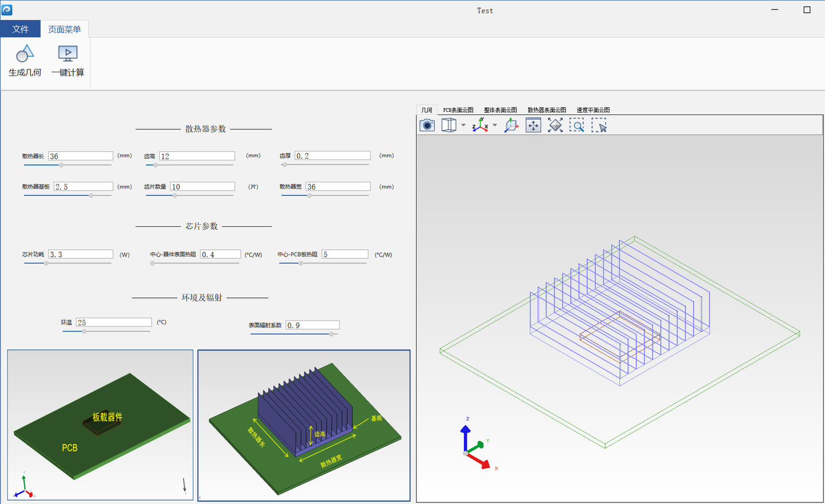
Task: Open dropdown arrow beside wireframe display icon
Action: (x=463, y=125)
